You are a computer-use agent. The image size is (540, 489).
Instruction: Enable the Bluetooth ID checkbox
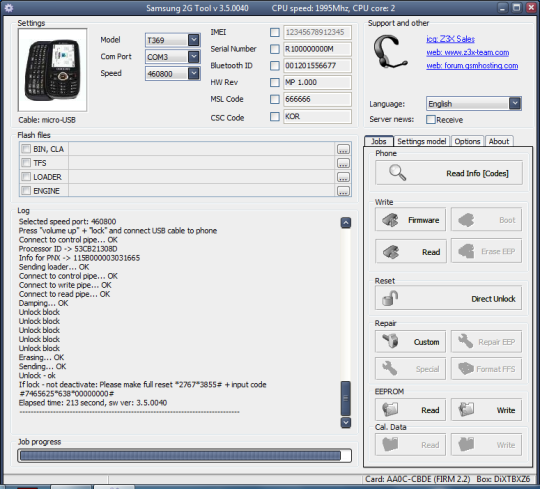click(274, 65)
